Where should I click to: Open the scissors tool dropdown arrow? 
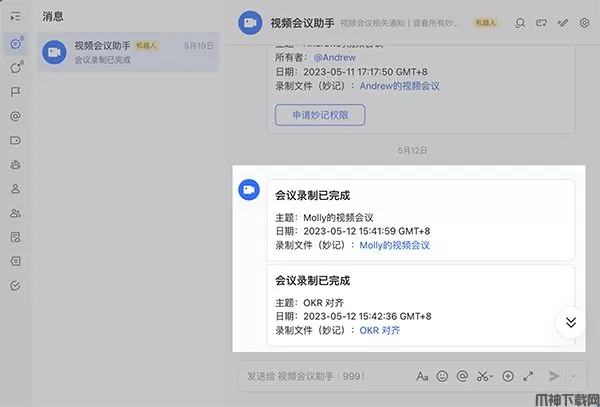pyautogui.click(x=491, y=376)
